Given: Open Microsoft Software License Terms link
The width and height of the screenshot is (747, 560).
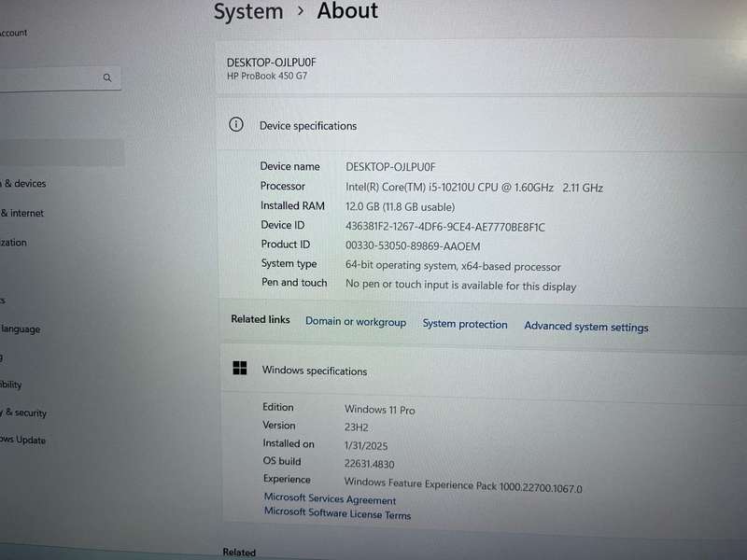Looking at the screenshot, I should pos(337,512).
